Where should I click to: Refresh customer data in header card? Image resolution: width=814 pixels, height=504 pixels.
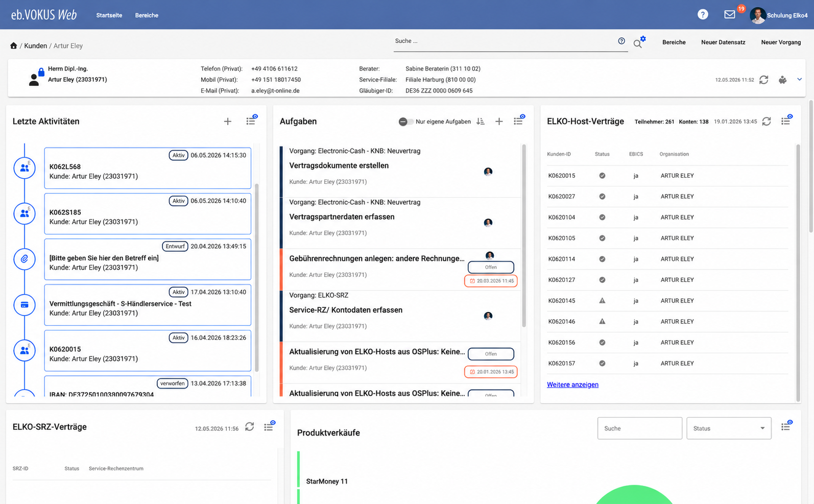pos(764,80)
